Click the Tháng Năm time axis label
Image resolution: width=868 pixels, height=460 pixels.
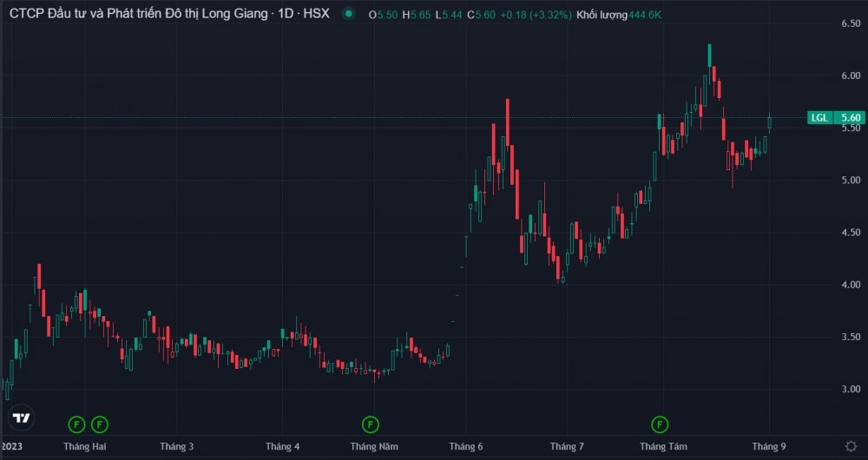click(x=373, y=446)
